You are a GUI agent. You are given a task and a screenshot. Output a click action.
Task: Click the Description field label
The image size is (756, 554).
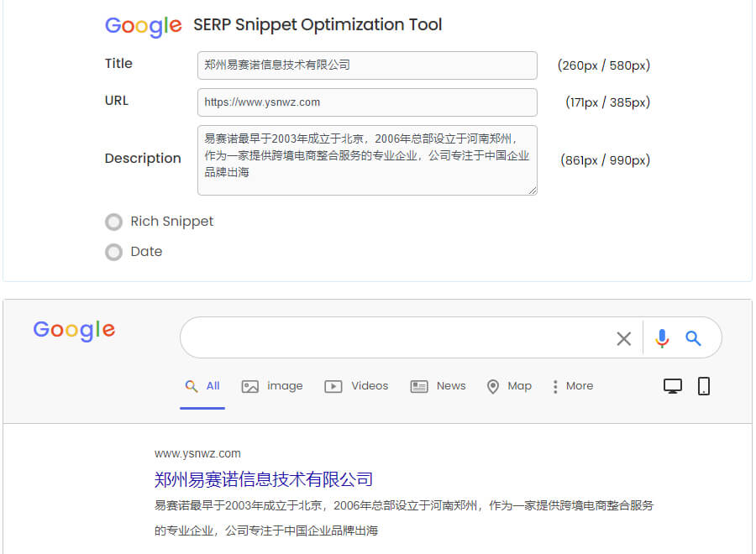[143, 159]
